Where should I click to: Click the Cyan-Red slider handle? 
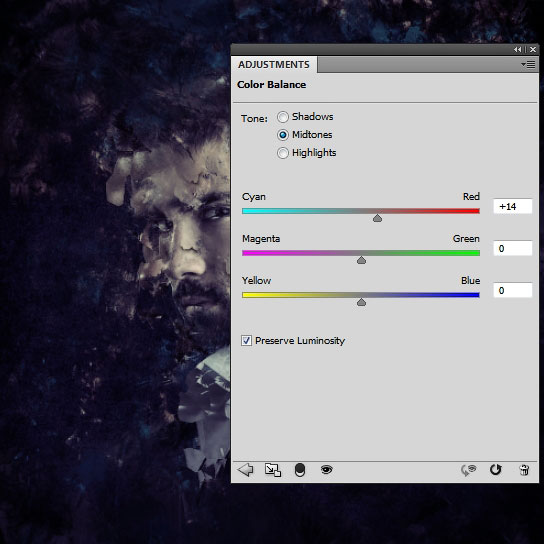(377, 218)
